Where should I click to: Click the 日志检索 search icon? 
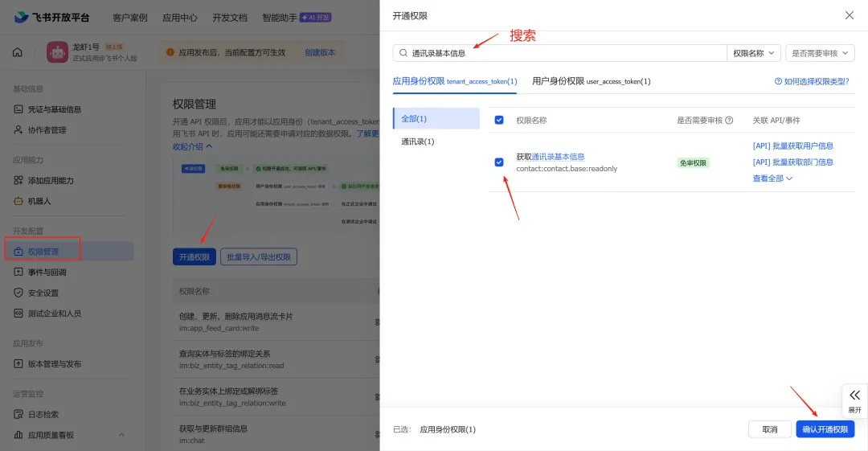(18, 414)
